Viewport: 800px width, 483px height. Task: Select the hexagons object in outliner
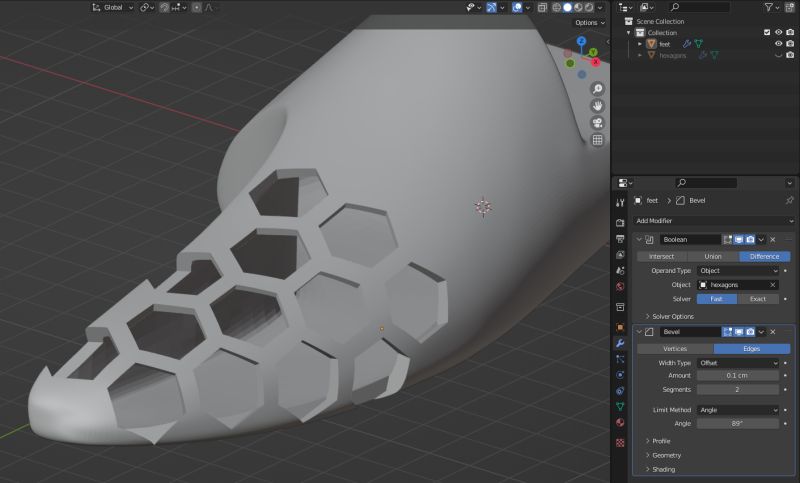(672, 55)
